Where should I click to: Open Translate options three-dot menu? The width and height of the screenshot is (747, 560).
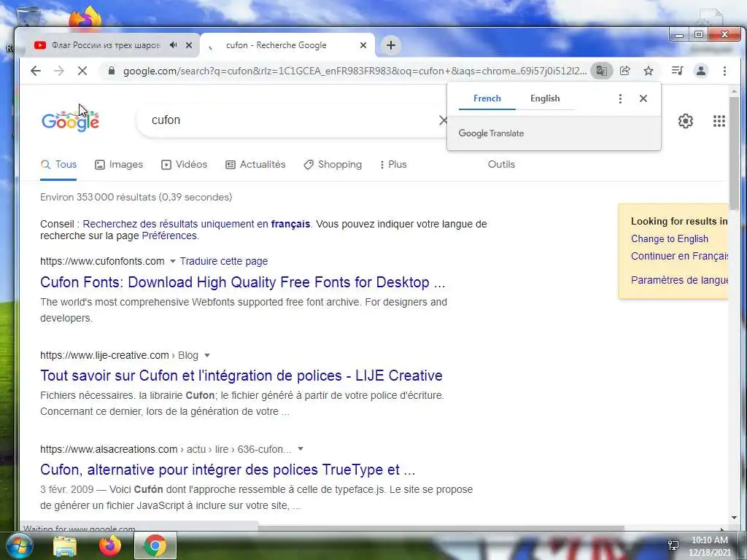tap(620, 98)
